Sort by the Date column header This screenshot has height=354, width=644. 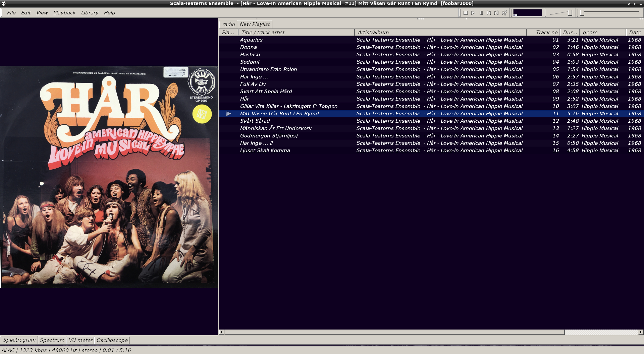click(635, 33)
